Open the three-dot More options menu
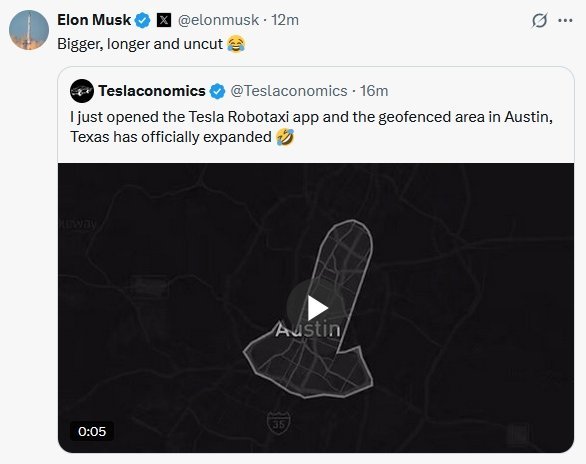 click(x=565, y=21)
